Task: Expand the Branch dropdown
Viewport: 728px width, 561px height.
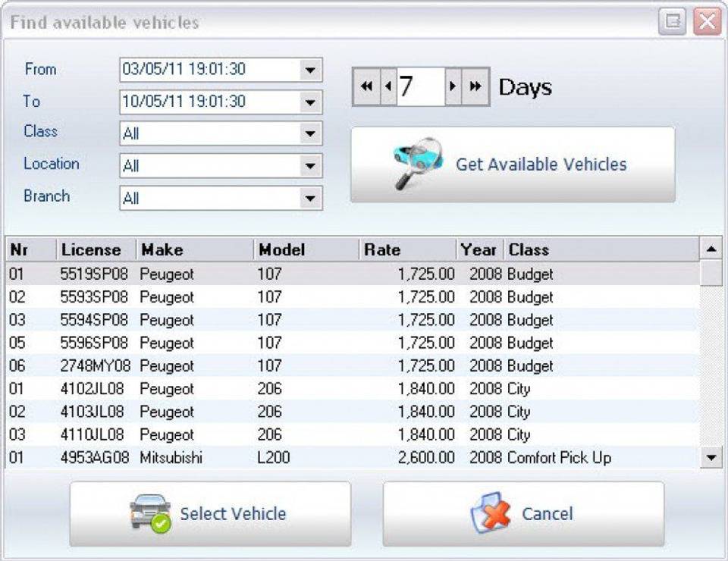Action: 309,199
